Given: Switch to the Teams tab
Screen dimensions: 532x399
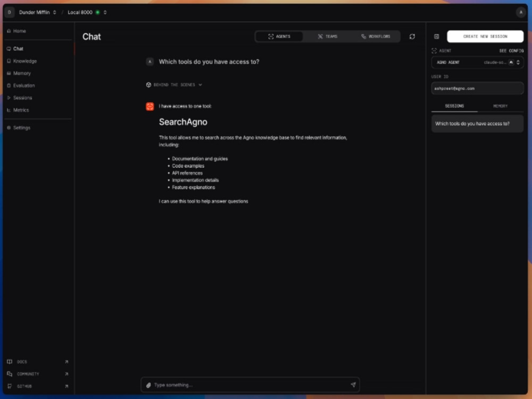Looking at the screenshot, I should coord(327,36).
